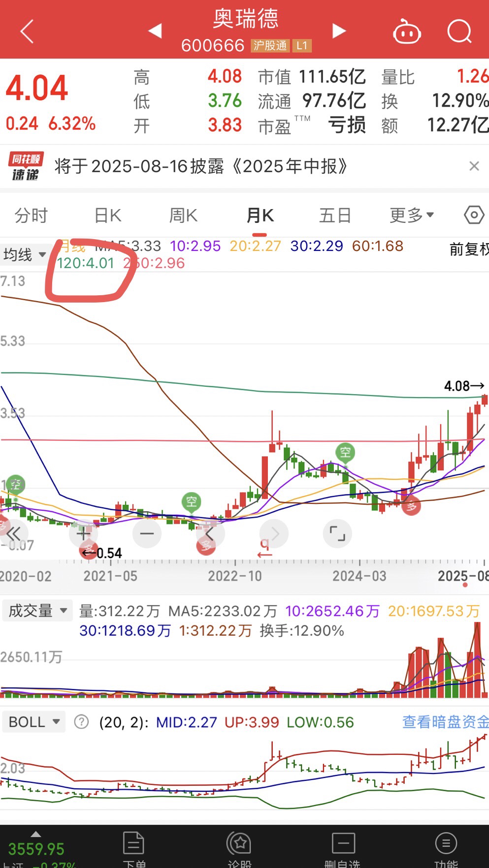Image resolution: width=489 pixels, height=868 pixels.
Task: Tap the MA 120:4.01 label
Action: click(86, 263)
